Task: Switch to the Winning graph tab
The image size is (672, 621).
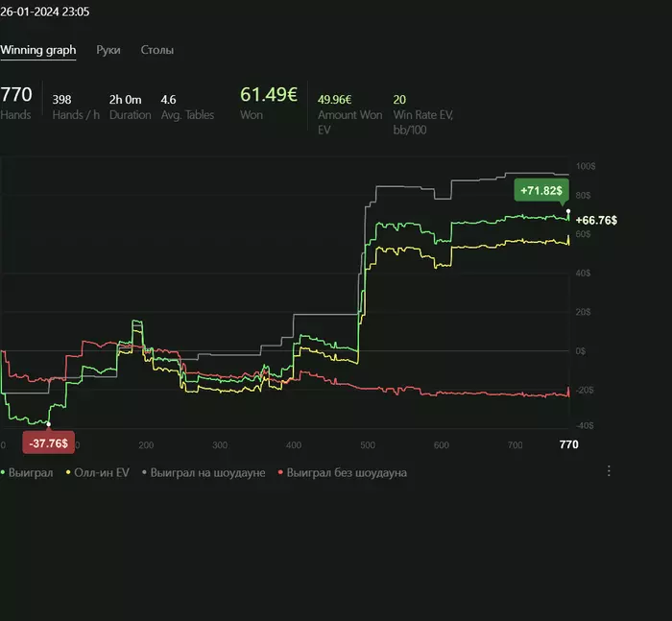Action: (38, 50)
